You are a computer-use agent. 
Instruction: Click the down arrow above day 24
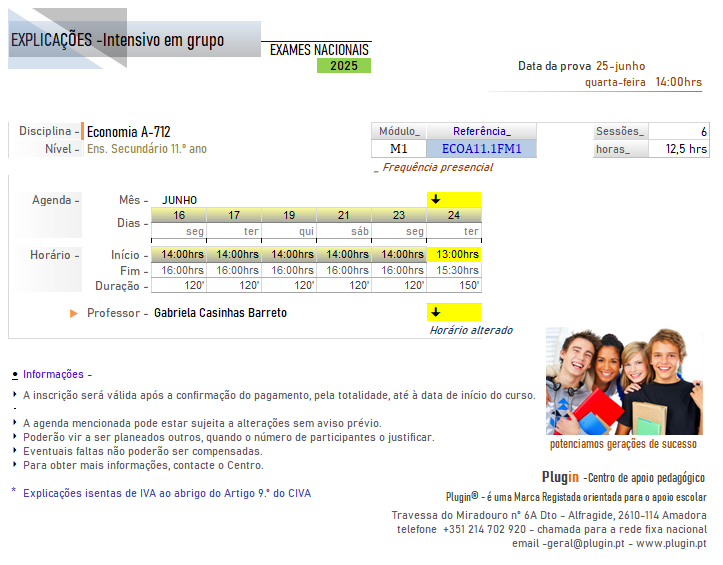point(436,200)
